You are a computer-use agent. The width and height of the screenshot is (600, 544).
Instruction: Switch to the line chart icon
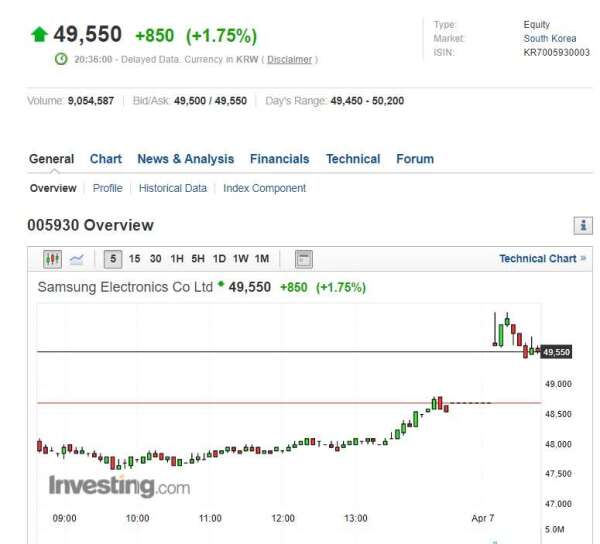[x=77, y=260]
